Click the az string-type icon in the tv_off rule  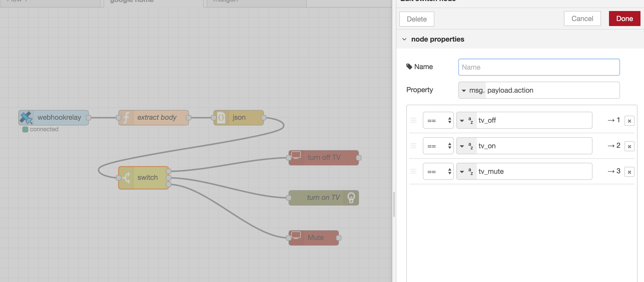point(471,120)
